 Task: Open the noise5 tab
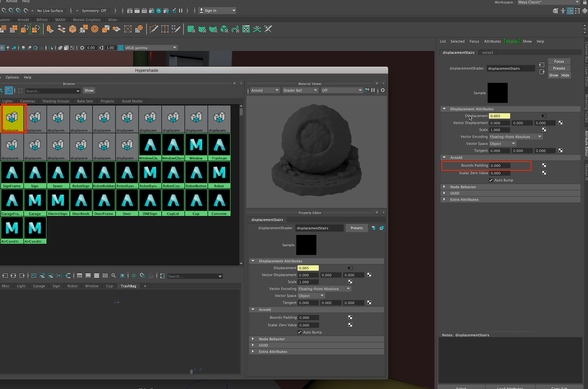click(x=488, y=53)
